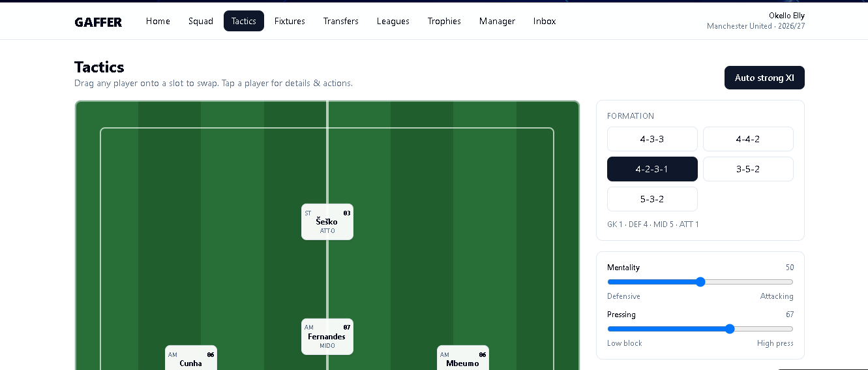The image size is (868, 370).
Task: Click the drag-to-swap instruction text
Action: pos(213,84)
